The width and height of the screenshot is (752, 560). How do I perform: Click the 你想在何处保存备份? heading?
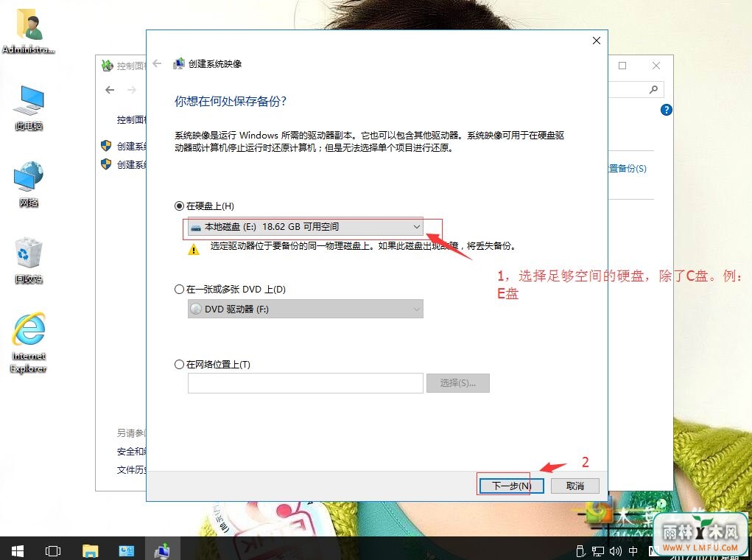pos(231,101)
